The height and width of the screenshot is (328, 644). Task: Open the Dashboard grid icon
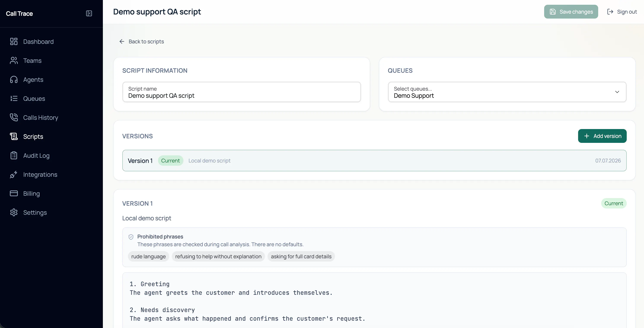click(14, 41)
